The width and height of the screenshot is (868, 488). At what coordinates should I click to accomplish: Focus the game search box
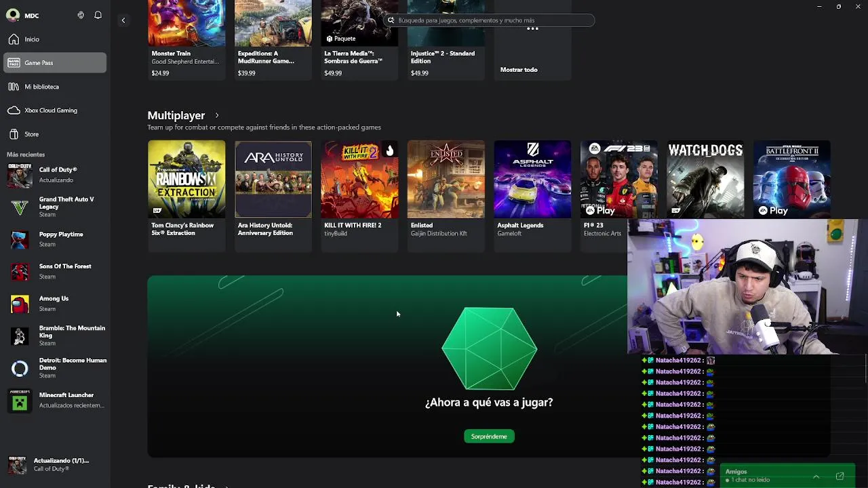489,20
